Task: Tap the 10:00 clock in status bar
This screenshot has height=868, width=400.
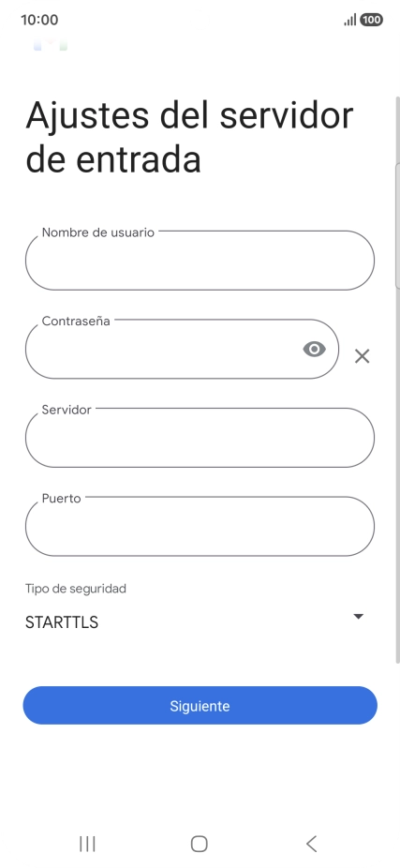Action: pyautogui.click(x=39, y=20)
